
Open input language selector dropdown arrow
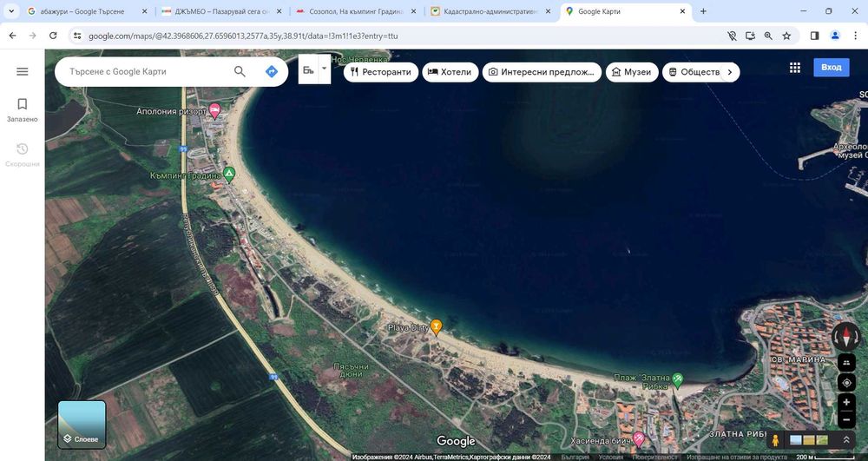324,68
